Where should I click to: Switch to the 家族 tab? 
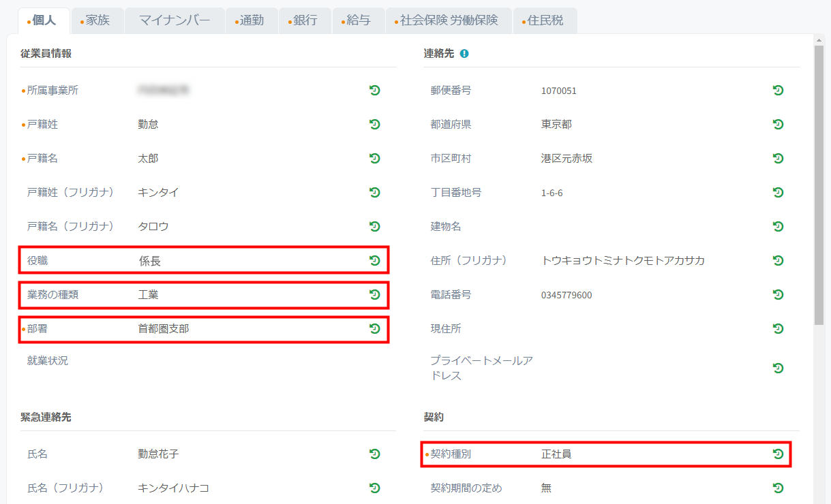(97, 20)
